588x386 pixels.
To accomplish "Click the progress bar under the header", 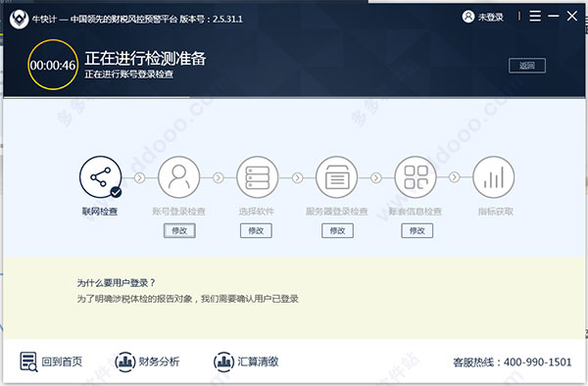I will tap(294, 97).
